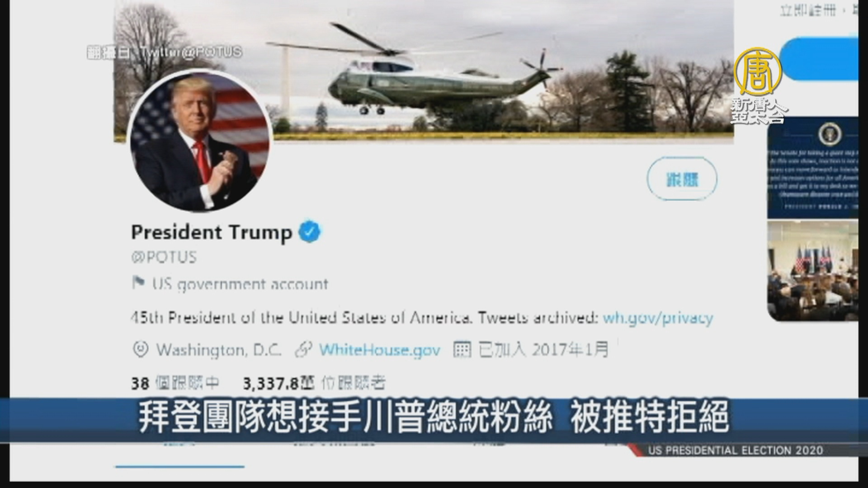
Task: Open the meeting room photo thumbnail
Action: (812, 271)
